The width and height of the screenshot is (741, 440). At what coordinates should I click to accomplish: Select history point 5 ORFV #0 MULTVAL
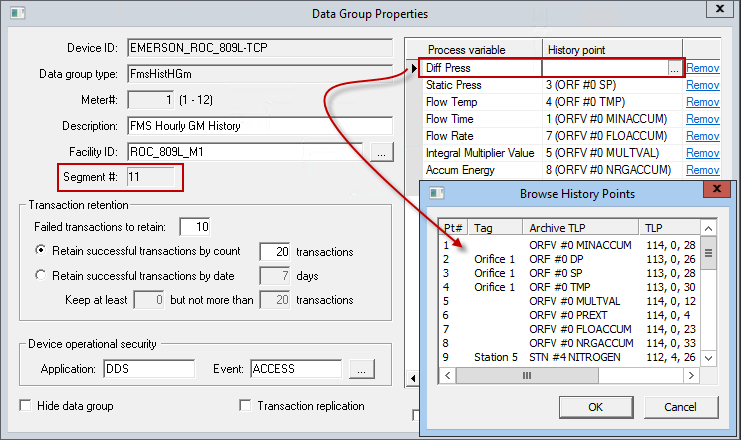point(569,301)
